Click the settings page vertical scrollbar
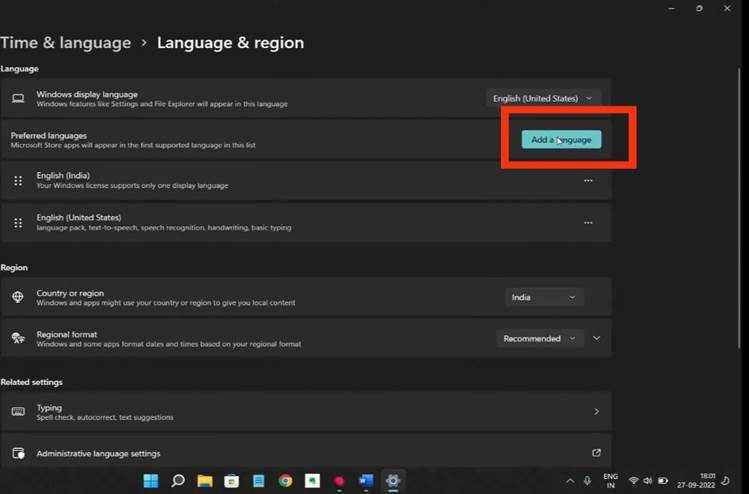The width and height of the screenshot is (749, 494). pyautogui.click(x=739, y=208)
